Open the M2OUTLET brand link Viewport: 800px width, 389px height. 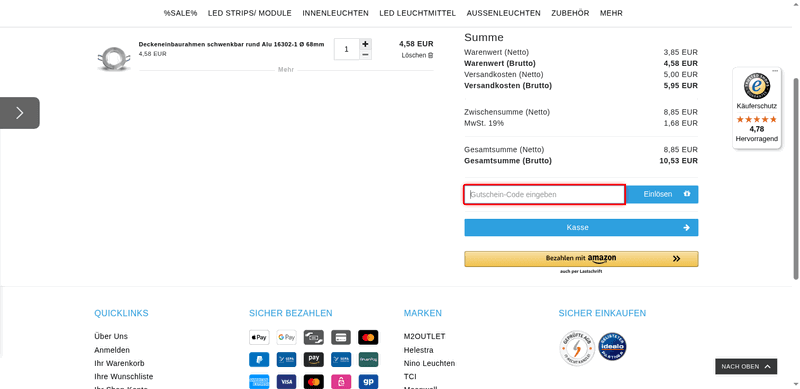tap(424, 336)
